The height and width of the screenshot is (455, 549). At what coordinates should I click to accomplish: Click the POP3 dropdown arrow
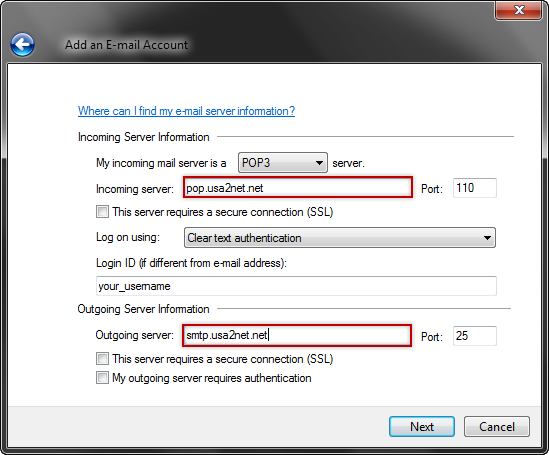pos(319,163)
